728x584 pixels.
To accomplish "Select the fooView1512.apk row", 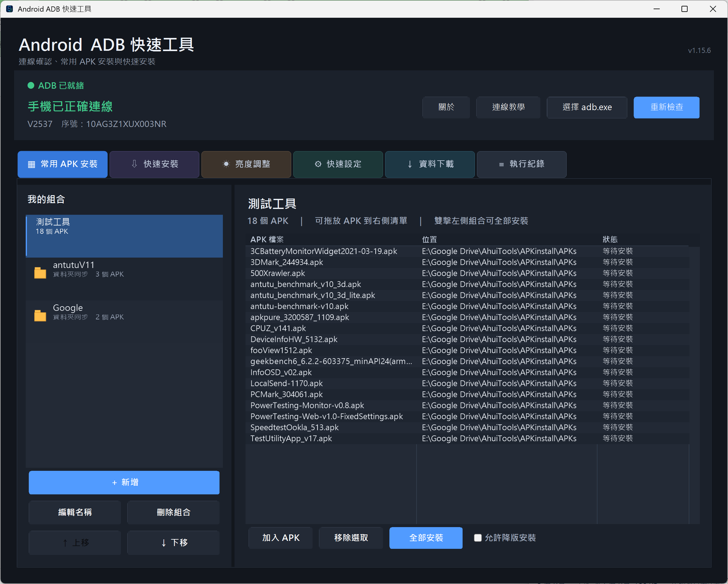I will (x=467, y=350).
